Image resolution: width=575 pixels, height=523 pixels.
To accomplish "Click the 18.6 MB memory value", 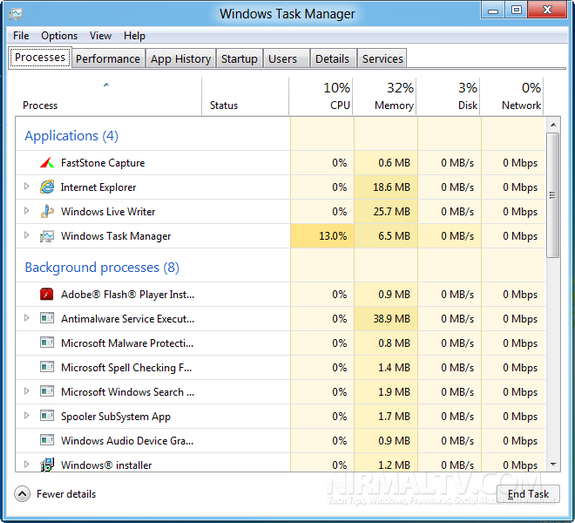I will click(391, 187).
